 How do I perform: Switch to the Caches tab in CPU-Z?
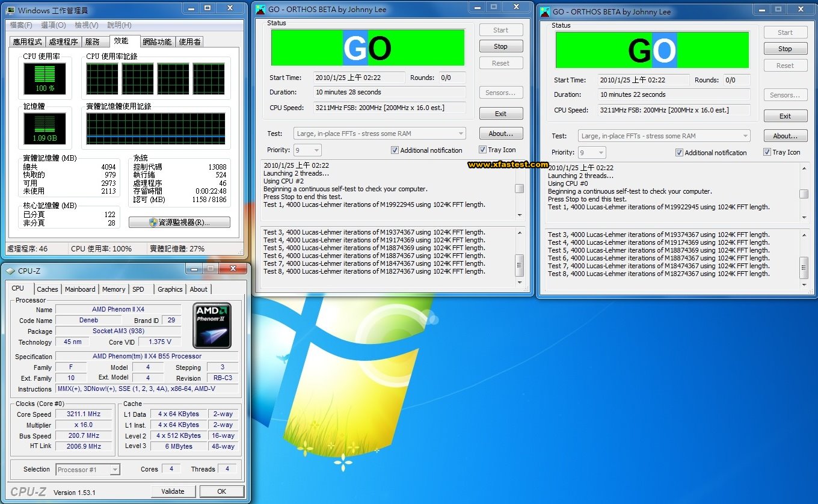tap(48, 289)
